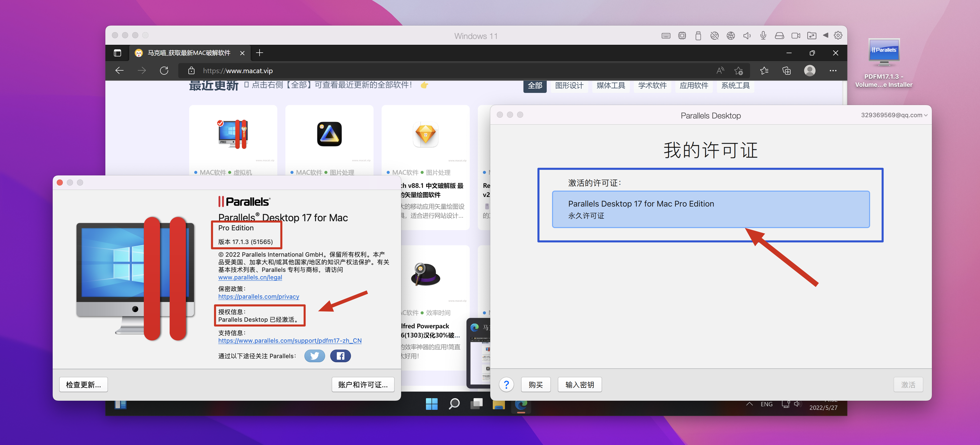Click the Edge address bar URL
980x445 pixels.
pos(238,71)
